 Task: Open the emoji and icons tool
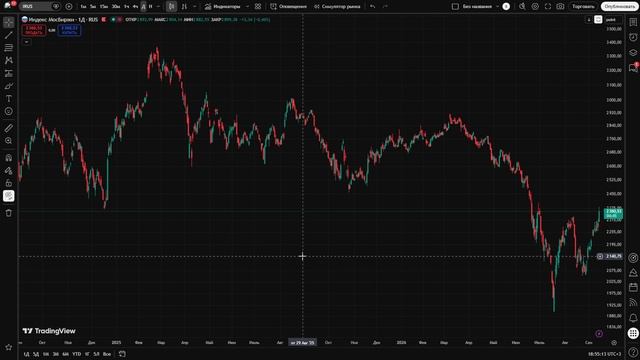tap(9, 111)
